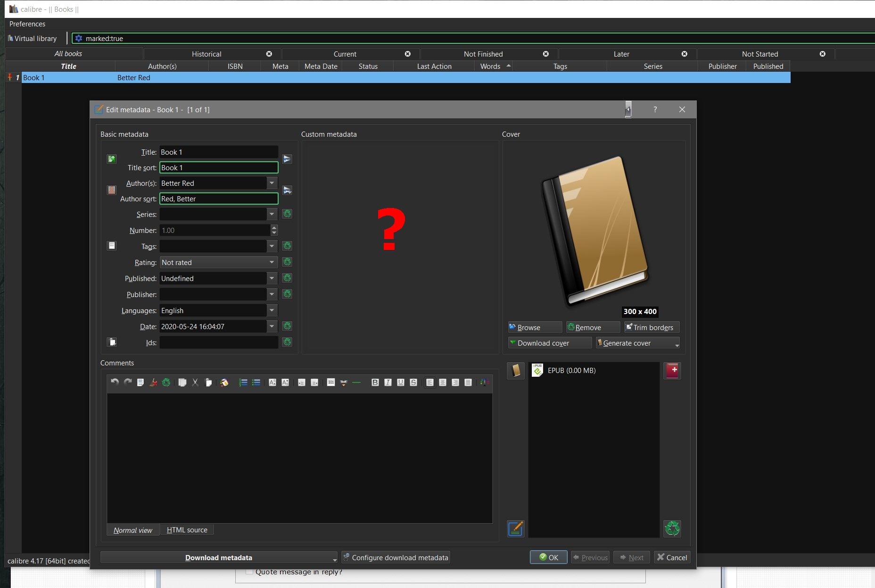This screenshot has width=875, height=588.
Task: Clear the Series field with its icon
Action: (287, 214)
